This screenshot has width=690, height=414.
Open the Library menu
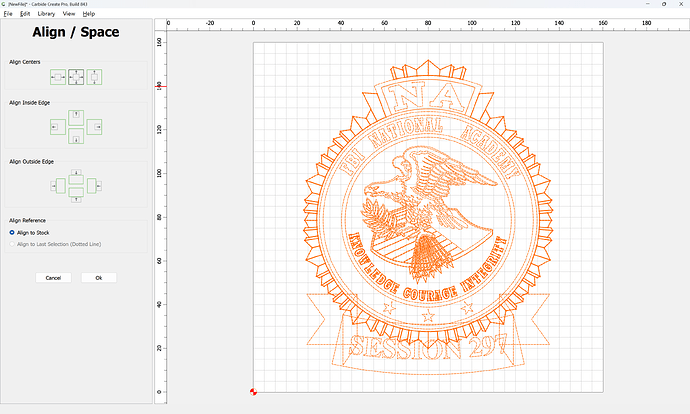pos(46,14)
